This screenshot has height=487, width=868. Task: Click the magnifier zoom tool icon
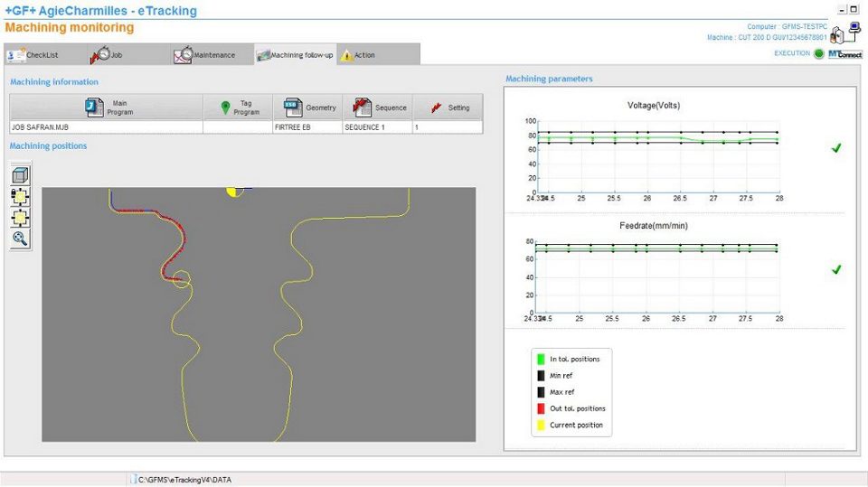pos(20,239)
